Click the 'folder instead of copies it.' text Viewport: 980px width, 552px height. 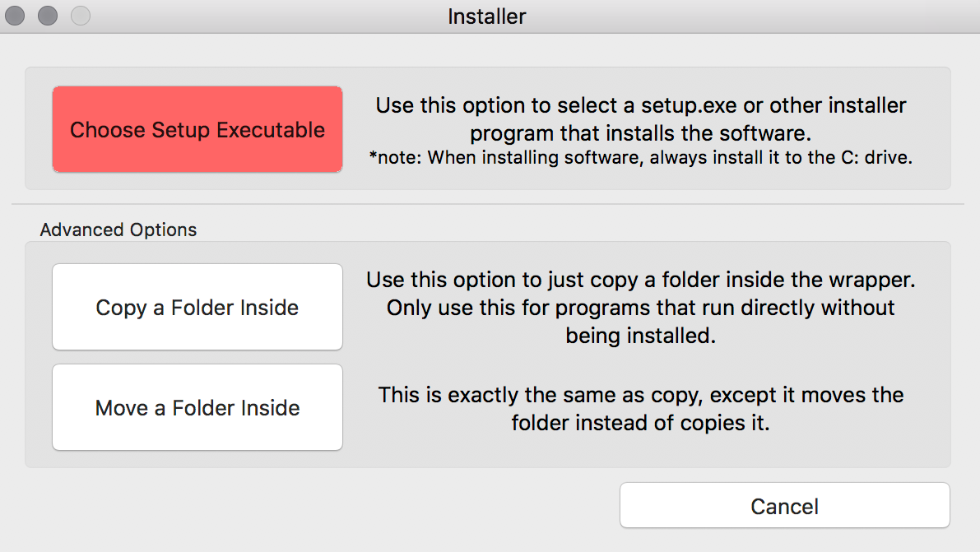641,423
